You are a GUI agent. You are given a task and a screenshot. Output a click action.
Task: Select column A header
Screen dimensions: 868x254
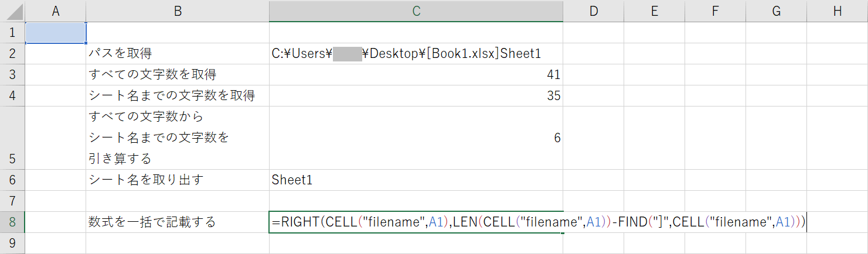click(x=56, y=11)
